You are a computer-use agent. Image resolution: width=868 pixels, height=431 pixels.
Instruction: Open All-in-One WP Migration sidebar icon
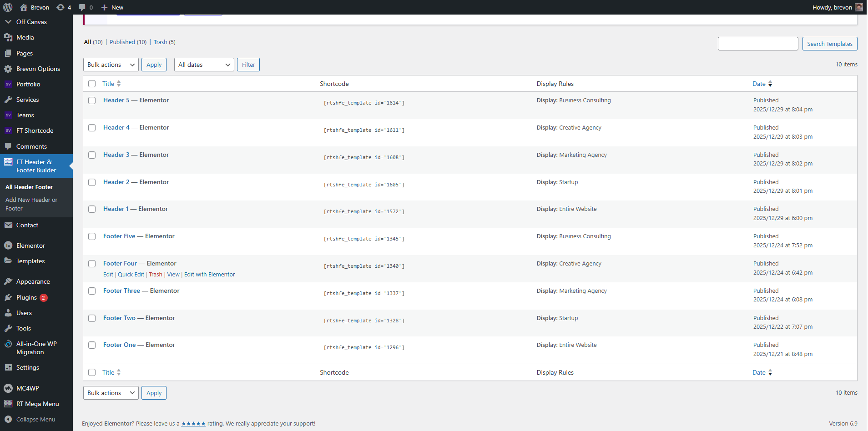8,344
